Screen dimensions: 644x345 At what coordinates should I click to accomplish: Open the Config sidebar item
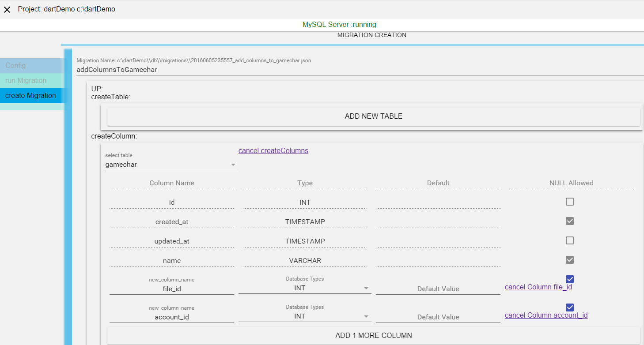coord(32,66)
